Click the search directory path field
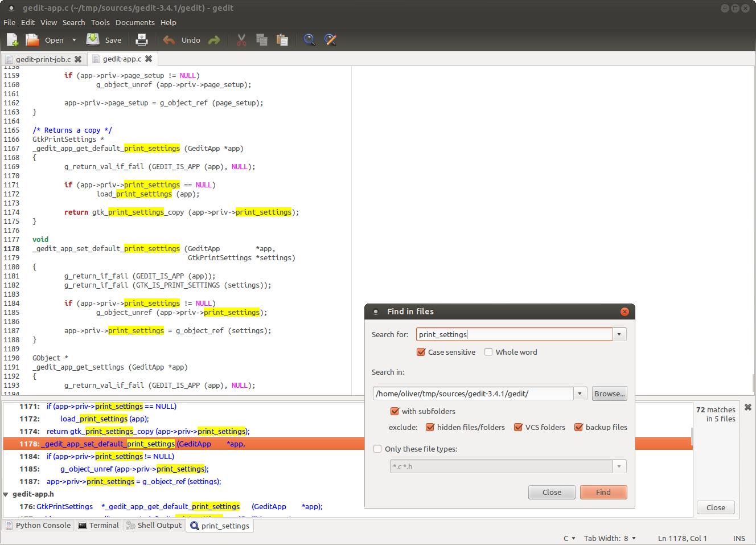This screenshot has height=545, width=756. (473, 394)
